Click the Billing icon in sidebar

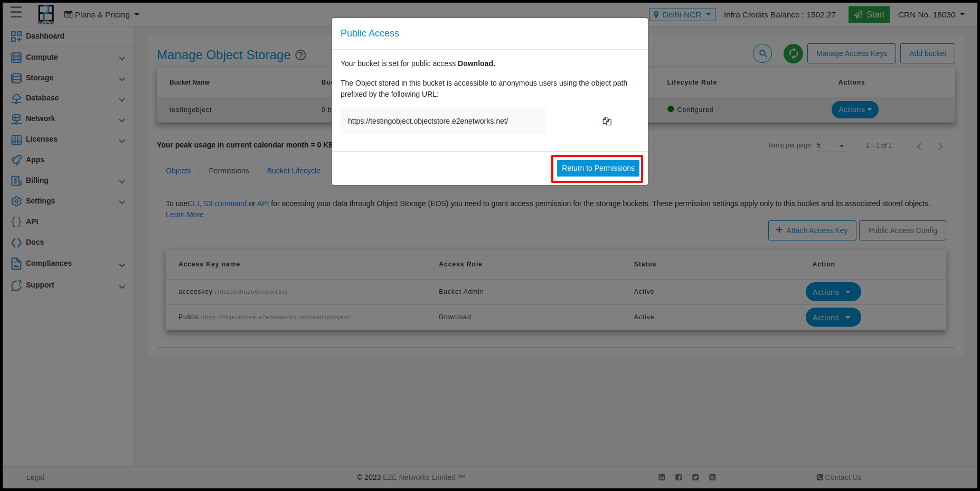coord(16,181)
